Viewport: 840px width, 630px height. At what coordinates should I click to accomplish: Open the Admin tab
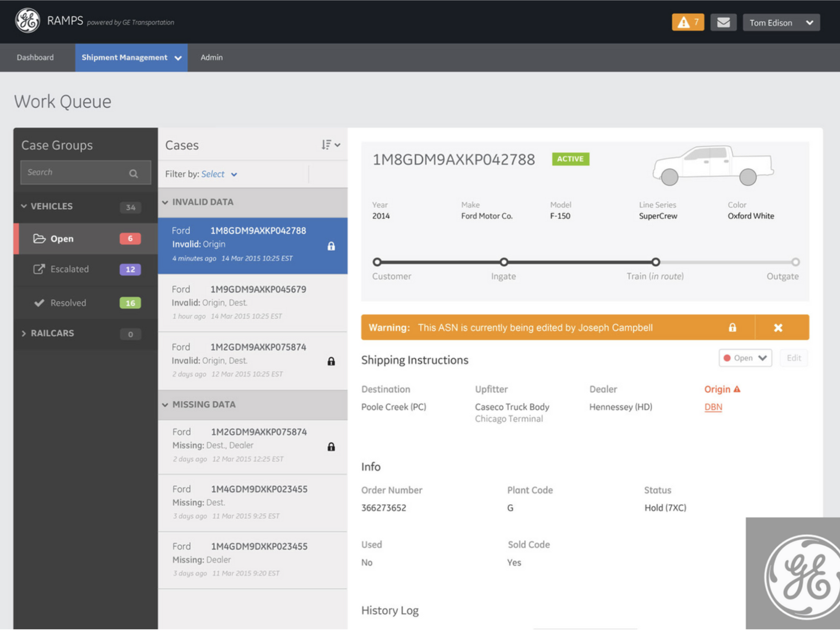[211, 57]
